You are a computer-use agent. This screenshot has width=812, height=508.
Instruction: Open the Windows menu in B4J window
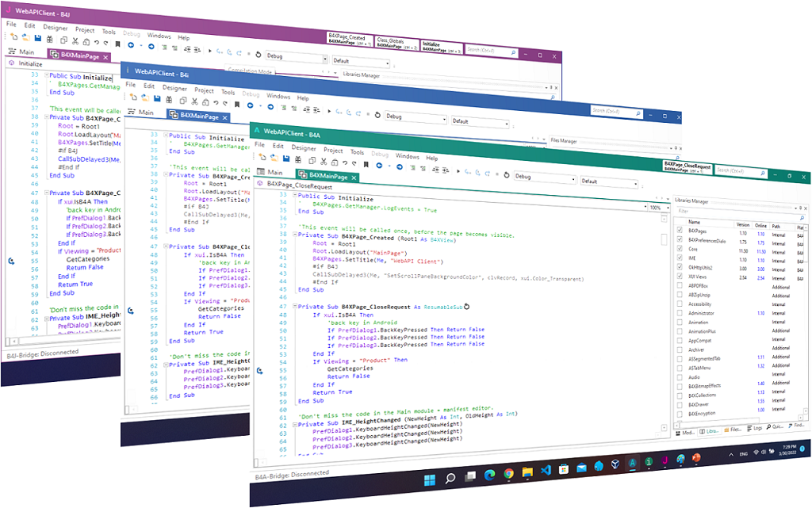click(x=159, y=36)
